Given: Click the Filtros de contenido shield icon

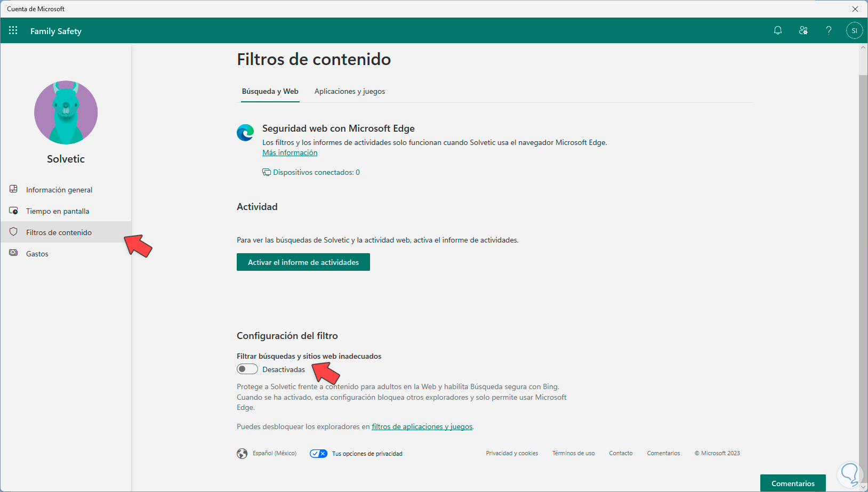Looking at the screenshot, I should pyautogui.click(x=14, y=232).
